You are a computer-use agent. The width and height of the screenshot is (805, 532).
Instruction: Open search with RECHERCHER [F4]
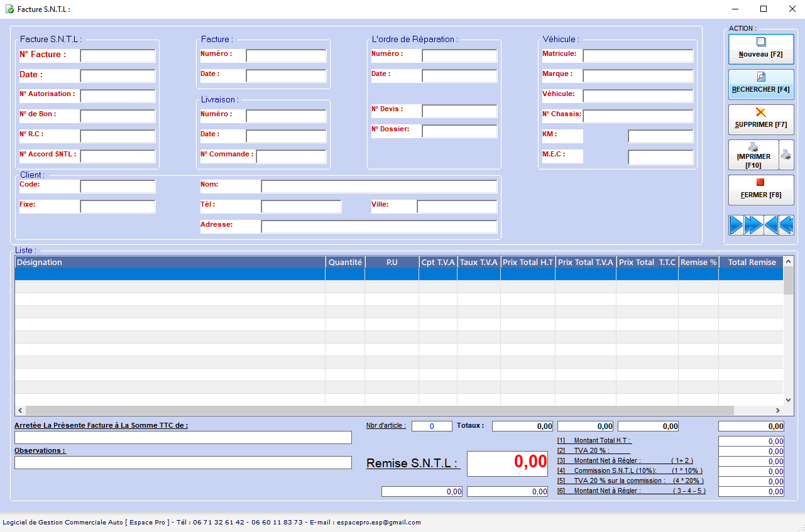click(761, 84)
